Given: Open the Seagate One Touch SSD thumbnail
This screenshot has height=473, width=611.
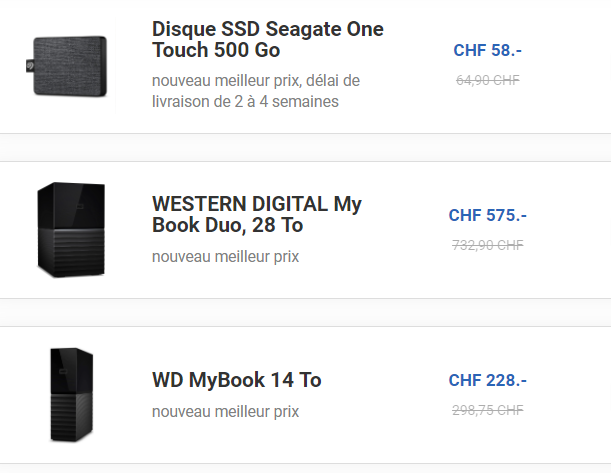Looking at the screenshot, I should [x=68, y=68].
